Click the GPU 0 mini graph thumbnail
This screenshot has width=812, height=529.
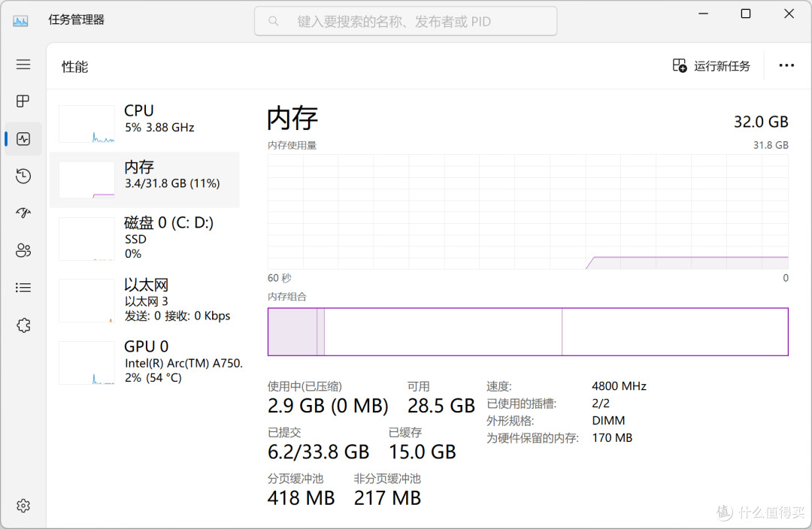click(86, 362)
